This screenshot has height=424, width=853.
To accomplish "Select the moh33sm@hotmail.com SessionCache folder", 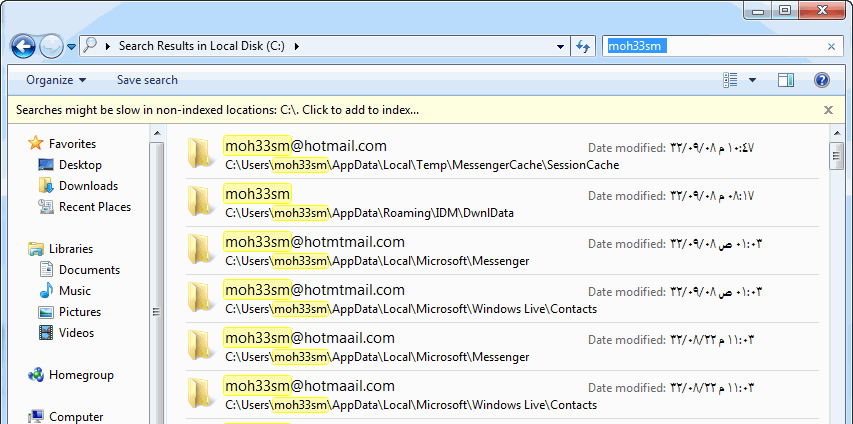I will pyautogui.click(x=502, y=155).
